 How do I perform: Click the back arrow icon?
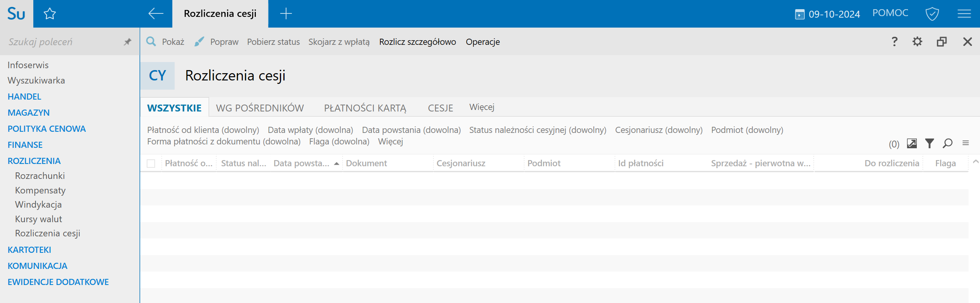[155, 14]
